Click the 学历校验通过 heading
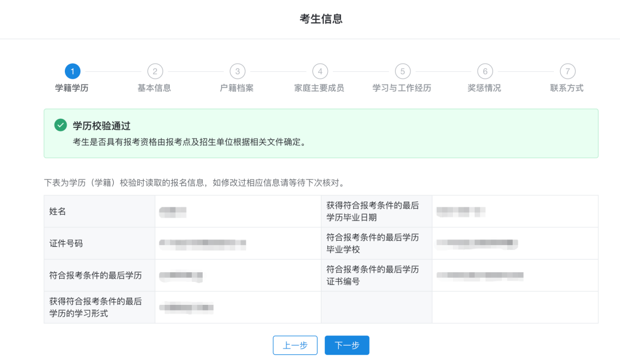This screenshot has width=620, height=364. (102, 126)
